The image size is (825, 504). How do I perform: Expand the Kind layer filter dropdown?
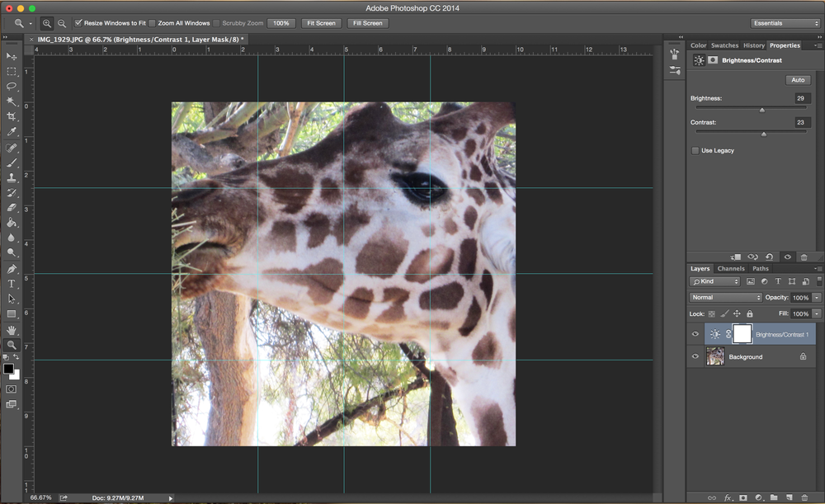pyautogui.click(x=715, y=282)
